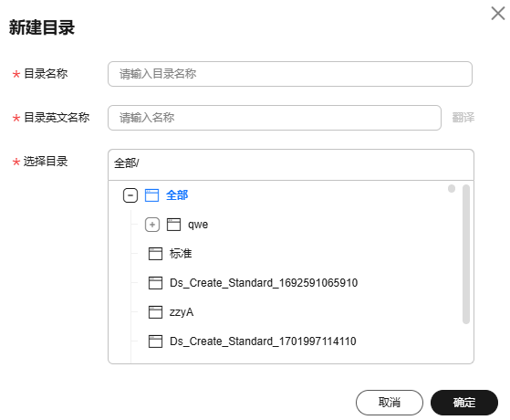Click the icon for Ds_Create_Standard_1692591065910

click(155, 283)
